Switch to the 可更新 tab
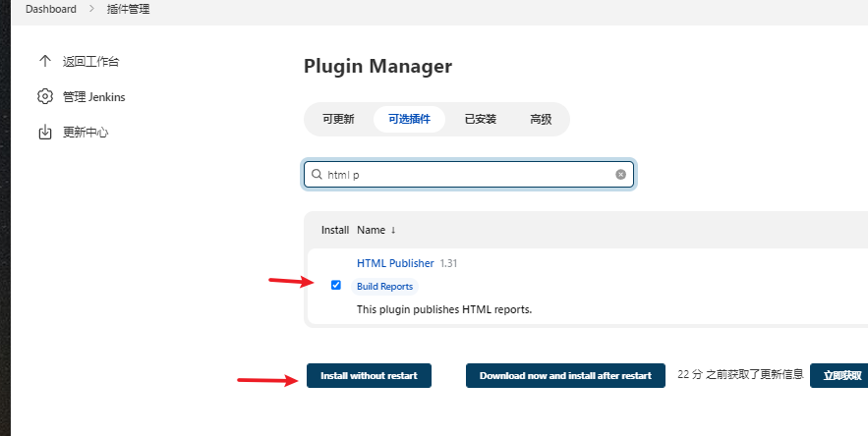The image size is (868, 436). (338, 119)
